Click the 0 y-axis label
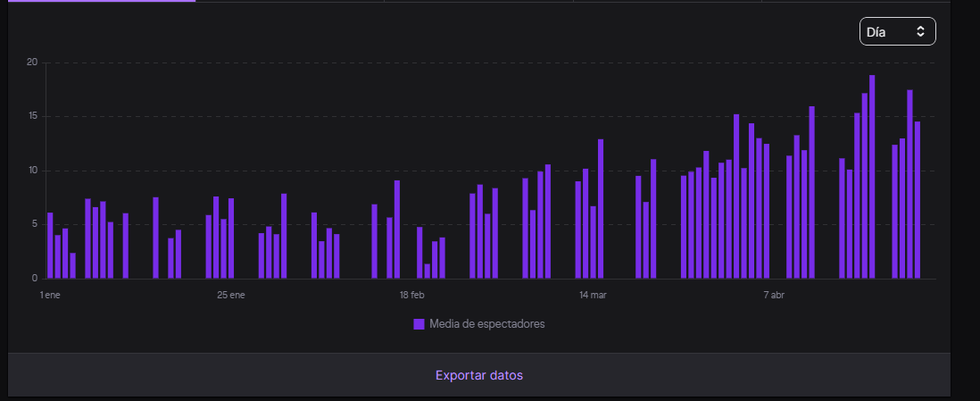The height and width of the screenshot is (401, 980). click(35, 279)
